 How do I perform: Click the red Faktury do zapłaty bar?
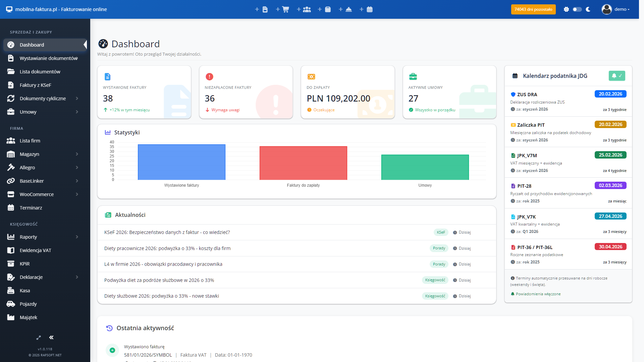[x=303, y=163]
